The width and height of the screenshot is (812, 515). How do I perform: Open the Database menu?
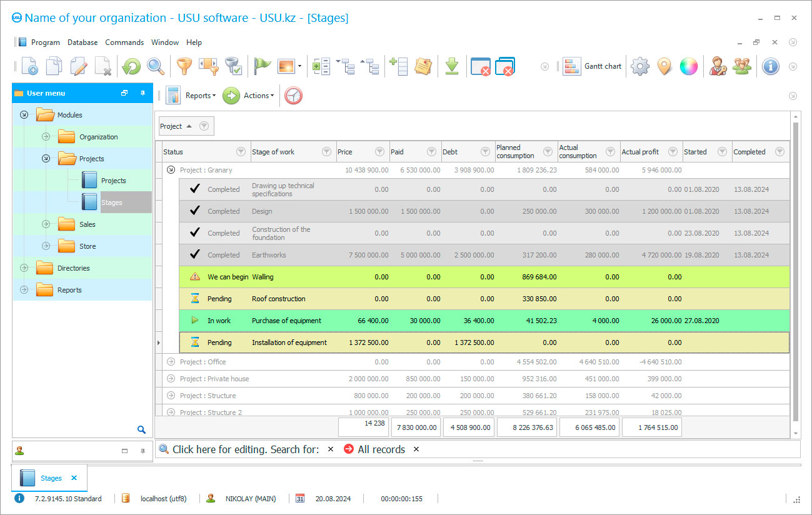point(82,42)
